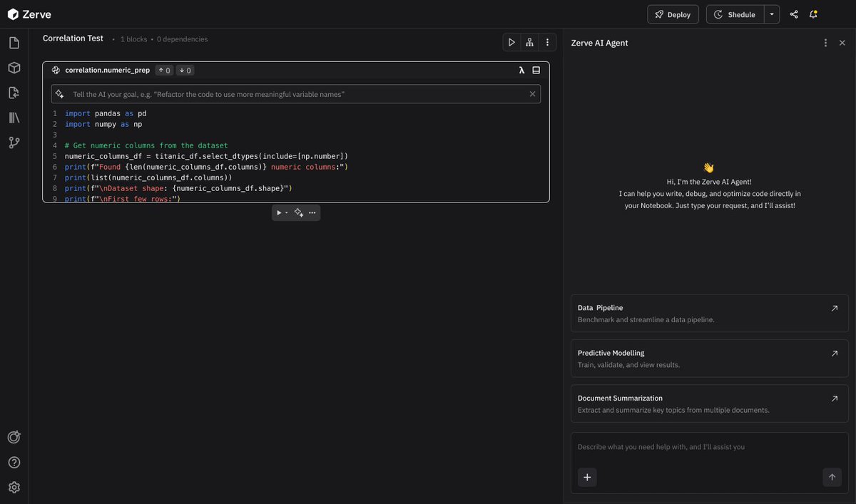The height and width of the screenshot is (504, 856).
Task: Click the Deploy button
Action: click(x=673, y=14)
